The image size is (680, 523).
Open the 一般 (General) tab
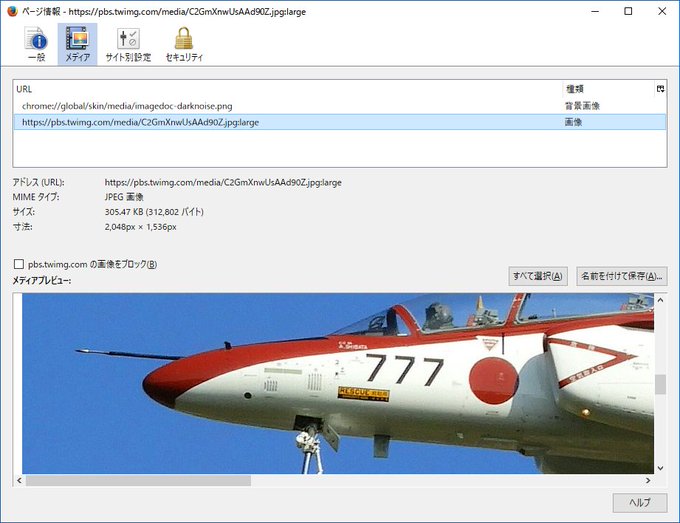(36, 44)
